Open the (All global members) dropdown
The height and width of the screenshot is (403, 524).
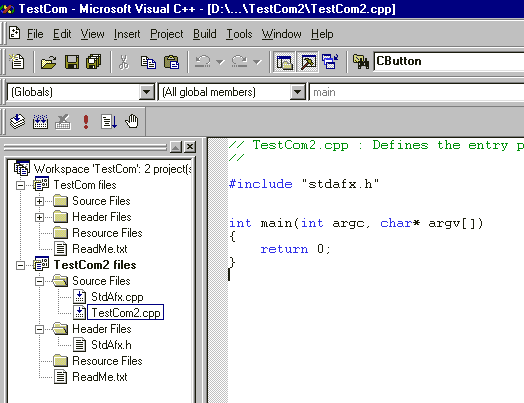(x=297, y=92)
